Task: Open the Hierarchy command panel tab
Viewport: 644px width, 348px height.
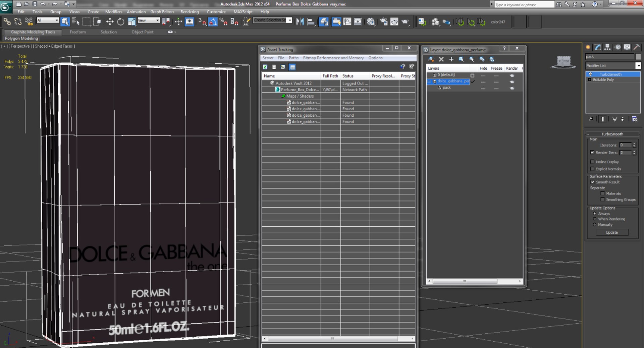Action: coord(607,47)
